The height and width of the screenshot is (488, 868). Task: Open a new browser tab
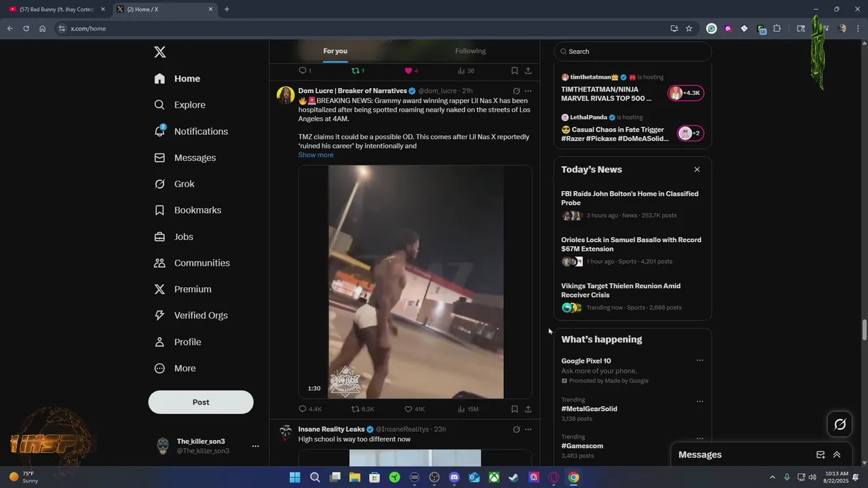(x=226, y=9)
